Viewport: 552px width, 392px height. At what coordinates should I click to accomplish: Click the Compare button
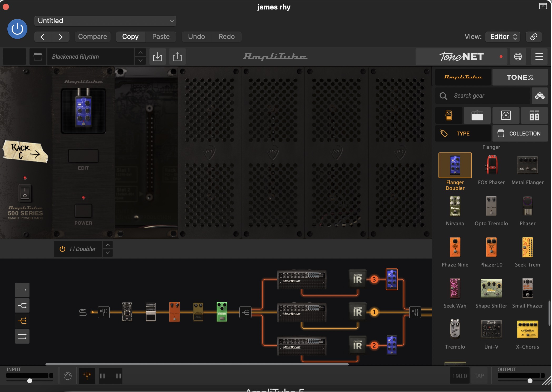point(92,37)
